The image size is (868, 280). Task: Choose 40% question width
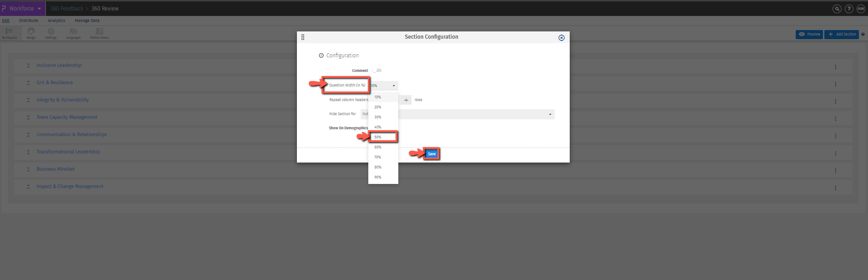pyautogui.click(x=383, y=127)
